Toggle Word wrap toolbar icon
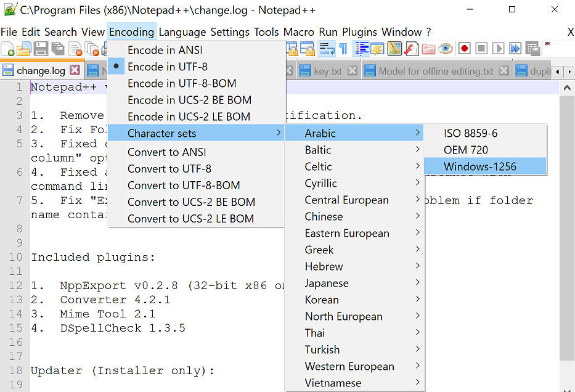Viewport: 575px width, 392px height. coord(327,49)
